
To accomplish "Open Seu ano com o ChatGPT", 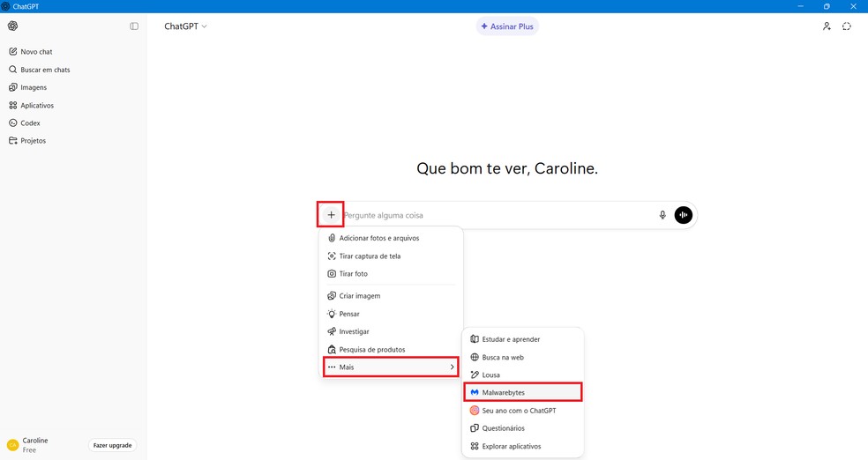I will pos(523,411).
